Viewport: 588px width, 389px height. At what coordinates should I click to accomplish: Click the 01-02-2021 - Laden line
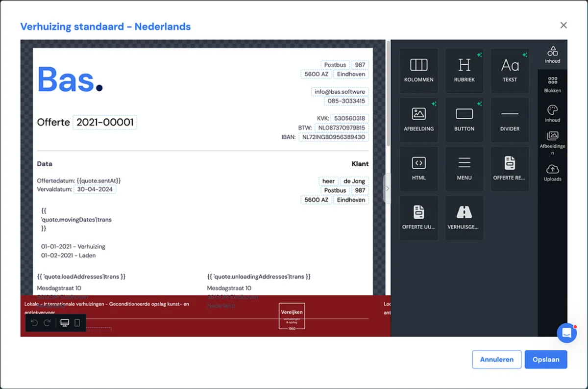tap(69, 255)
